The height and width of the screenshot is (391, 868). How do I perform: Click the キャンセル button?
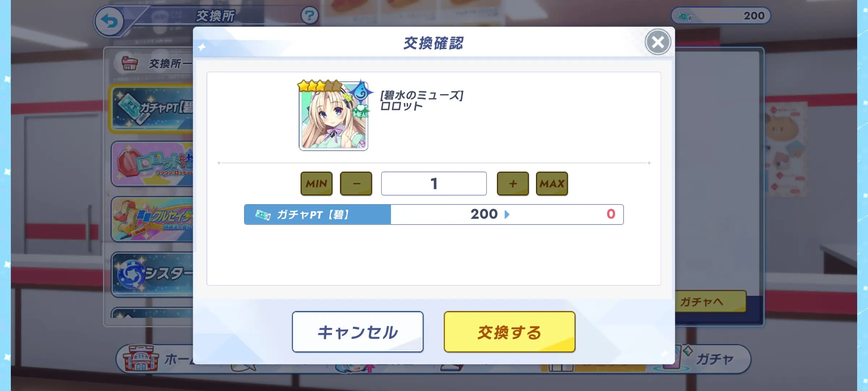358,332
